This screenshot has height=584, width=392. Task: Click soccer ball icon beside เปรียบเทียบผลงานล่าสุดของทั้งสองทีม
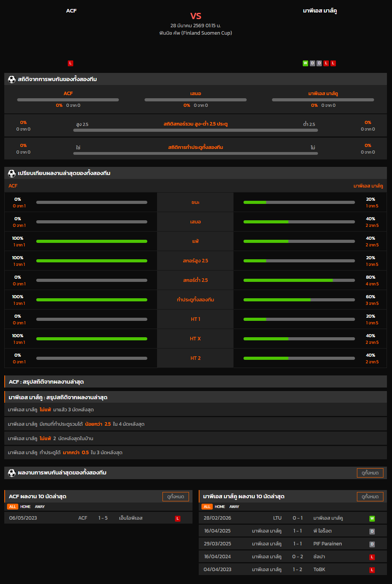click(12, 173)
